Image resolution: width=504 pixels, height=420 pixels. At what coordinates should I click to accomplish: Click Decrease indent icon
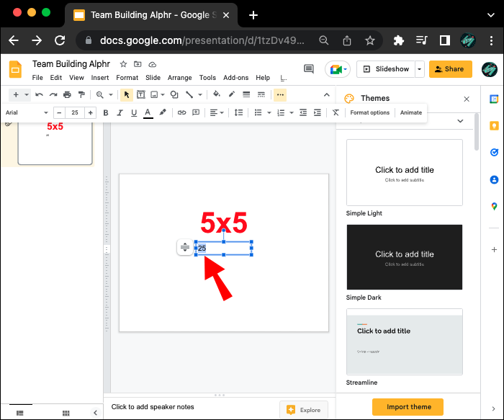click(303, 112)
